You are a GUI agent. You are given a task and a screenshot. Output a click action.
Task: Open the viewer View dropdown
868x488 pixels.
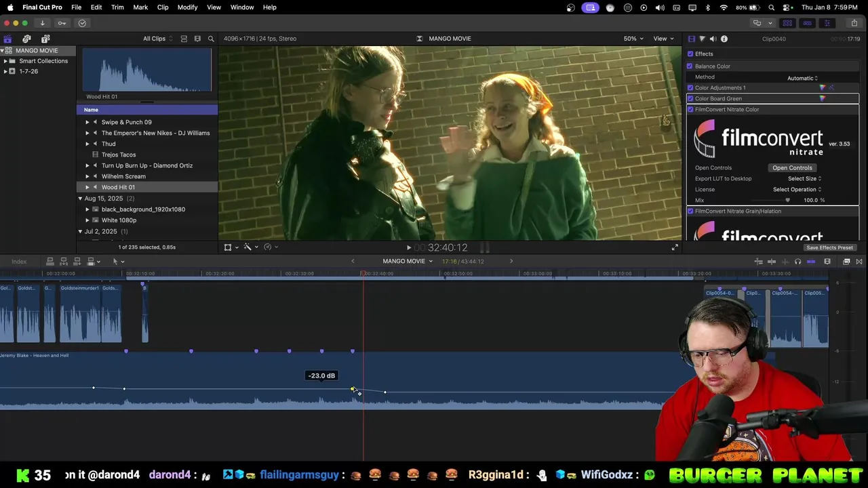click(x=663, y=39)
